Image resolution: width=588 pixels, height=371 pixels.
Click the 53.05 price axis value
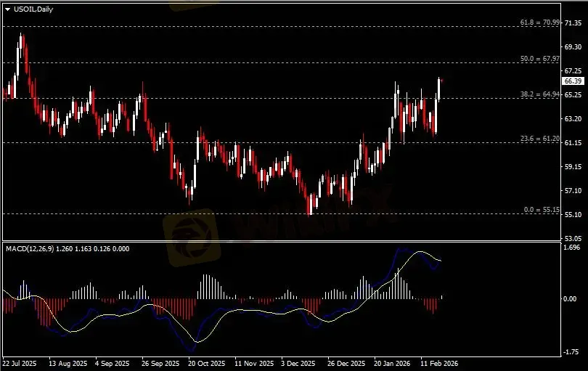(x=573, y=238)
